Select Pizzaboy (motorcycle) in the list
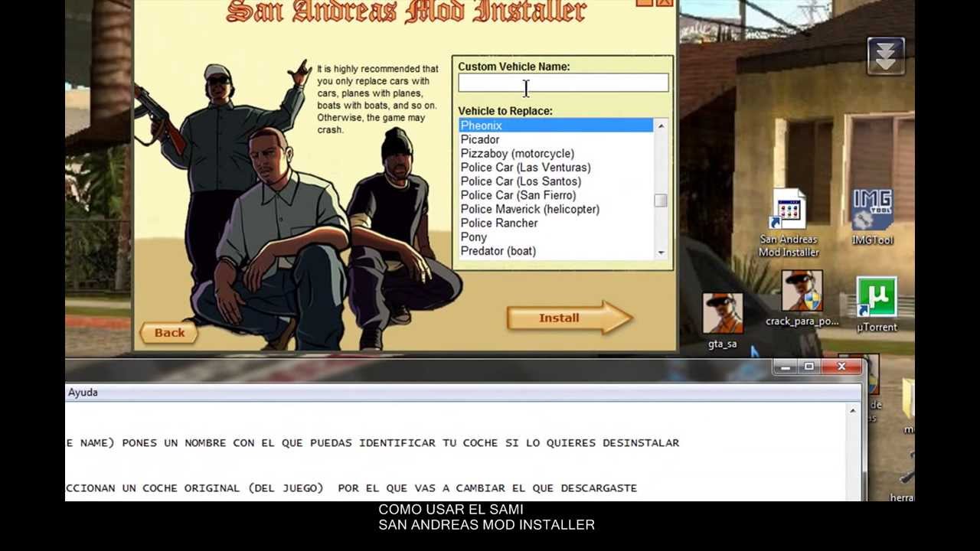980x551 pixels. click(x=556, y=153)
